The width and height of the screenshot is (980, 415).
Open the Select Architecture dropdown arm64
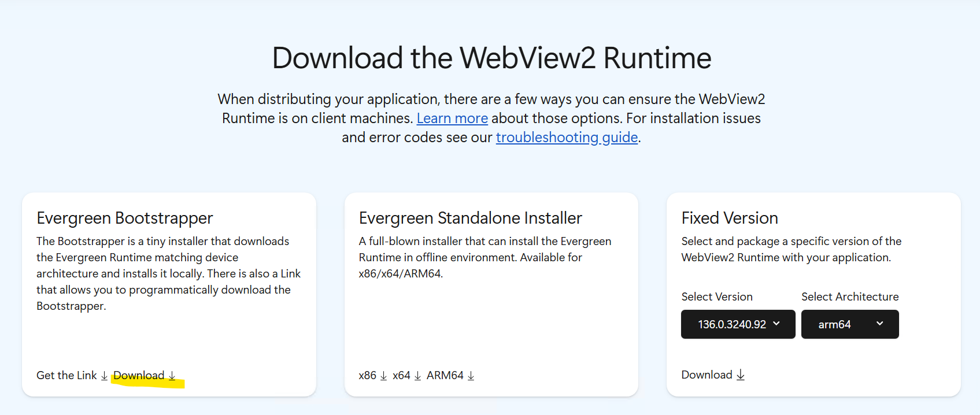pos(850,324)
